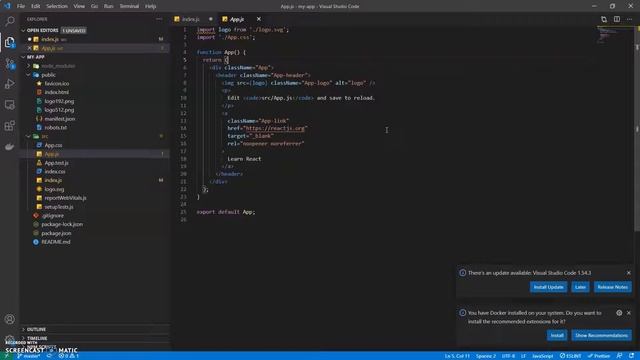Click the Later button
This screenshot has width=640, height=360.
coord(580,287)
